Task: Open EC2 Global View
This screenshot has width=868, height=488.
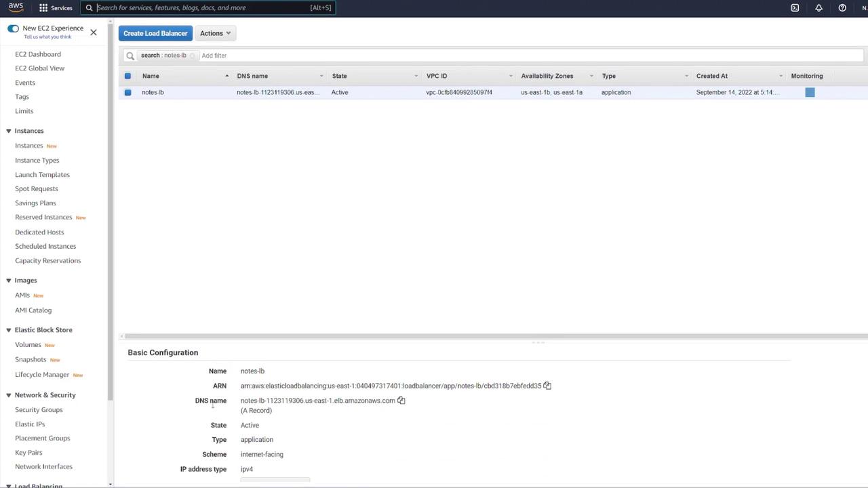Action: (x=40, y=68)
